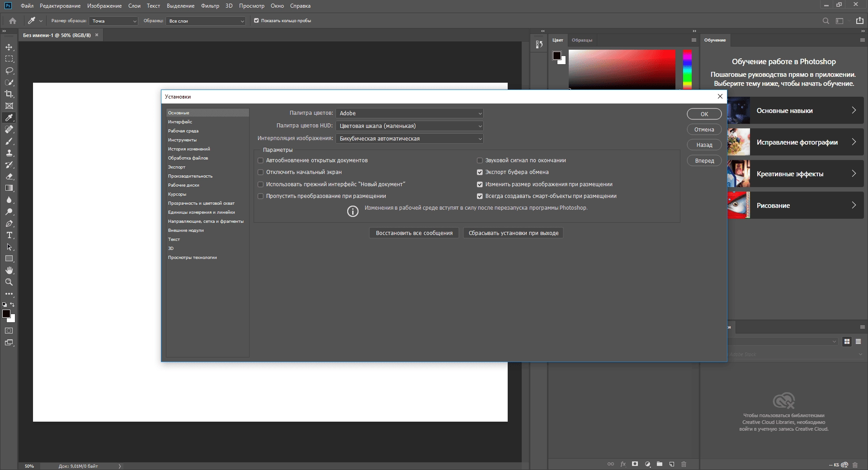Screen dimensions: 868x470
Task: Open Палитра цветов dropdown set to Adobe
Action: tap(410, 113)
